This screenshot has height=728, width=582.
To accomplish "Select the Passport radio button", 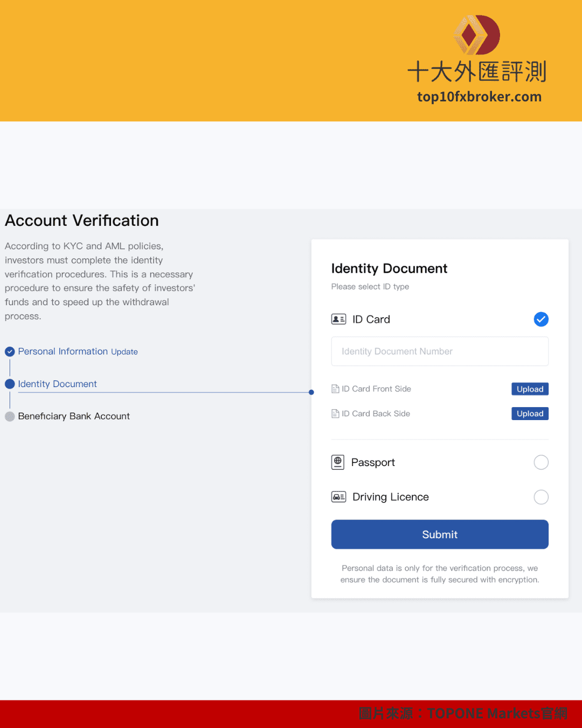I will coord(541,462).
